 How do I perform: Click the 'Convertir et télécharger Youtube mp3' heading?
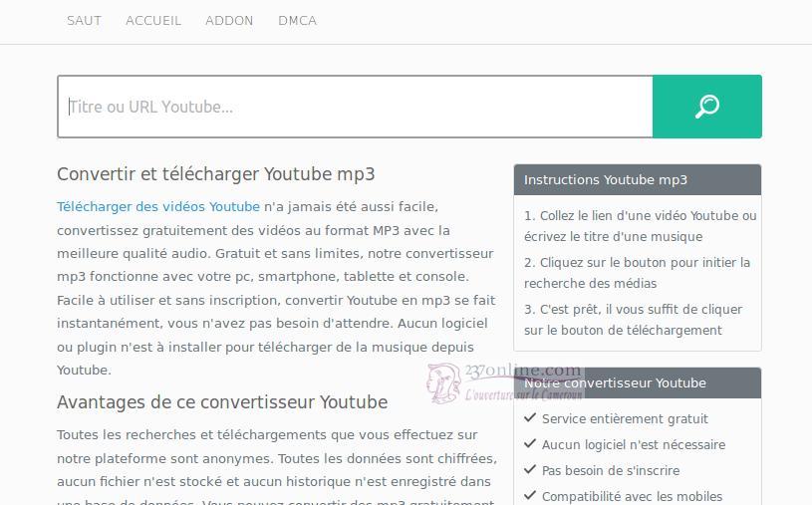(x=216, y=174)
